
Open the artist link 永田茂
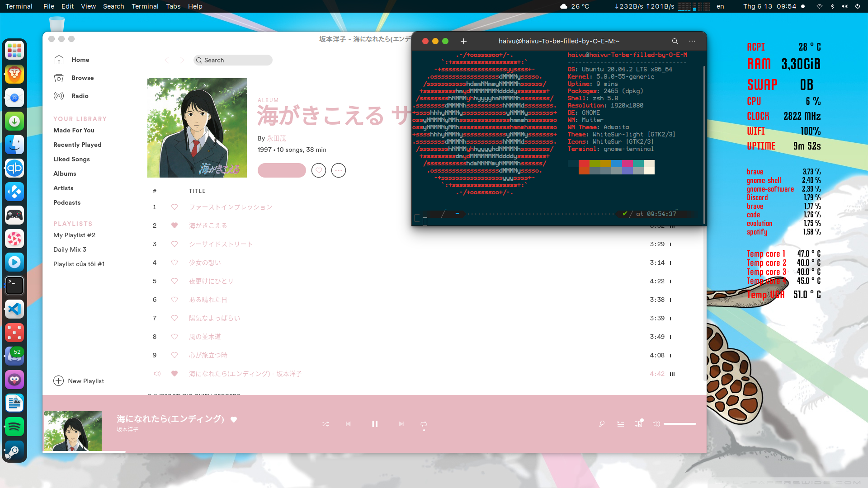coord(276,138)
